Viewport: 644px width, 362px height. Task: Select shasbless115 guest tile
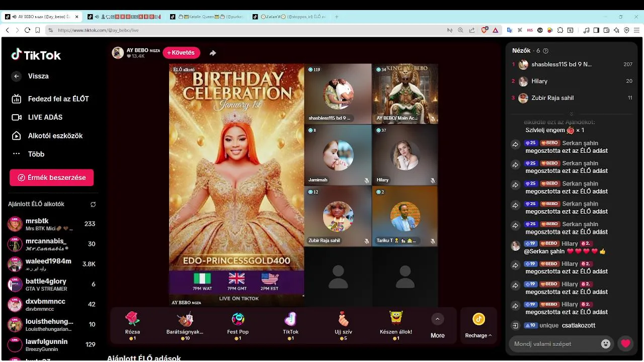point(338,94)
